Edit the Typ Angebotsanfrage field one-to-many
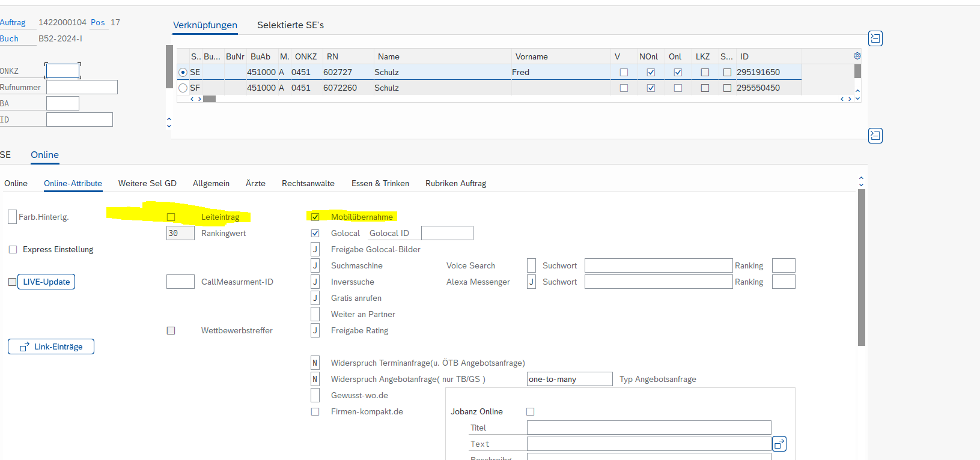 (570, 379)
